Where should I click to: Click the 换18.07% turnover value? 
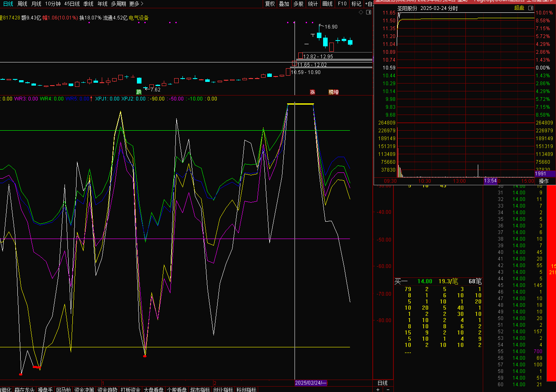pos(91,18)
